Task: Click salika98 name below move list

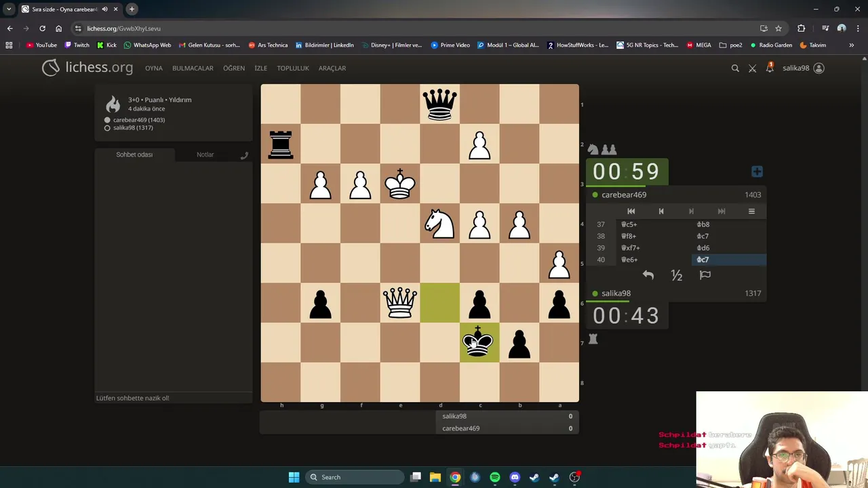Action: 616,293
